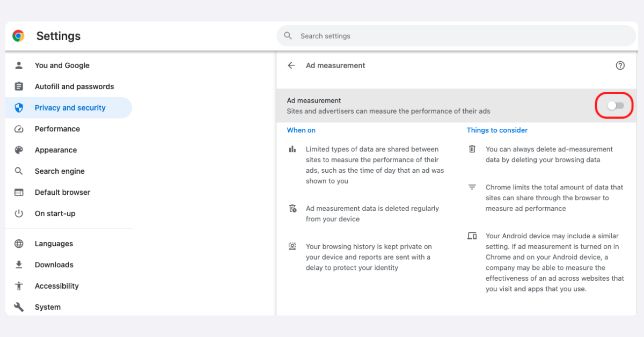Click the When on heading link
Viewport: 644px width, 337px height.
[301, 130]
